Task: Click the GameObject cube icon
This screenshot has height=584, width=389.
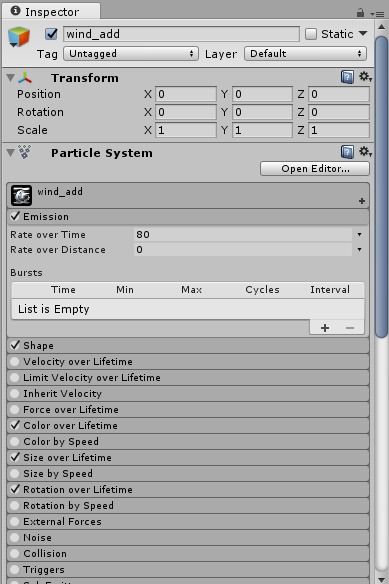Action: click(19, 36)
